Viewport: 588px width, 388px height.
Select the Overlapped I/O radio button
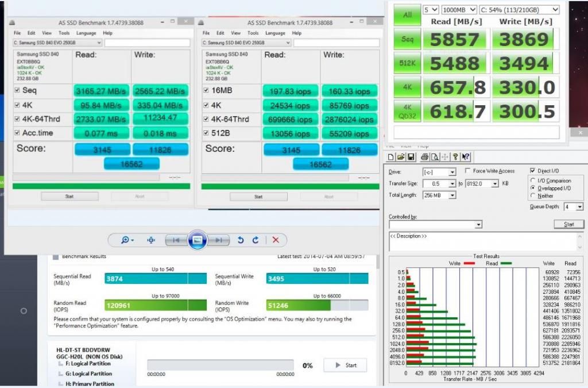coord(533,188)
